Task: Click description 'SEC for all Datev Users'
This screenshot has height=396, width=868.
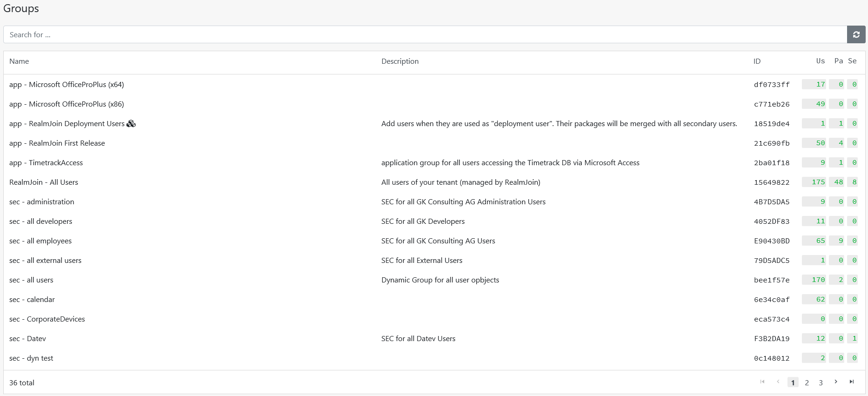Action: (x=418, y=339)
